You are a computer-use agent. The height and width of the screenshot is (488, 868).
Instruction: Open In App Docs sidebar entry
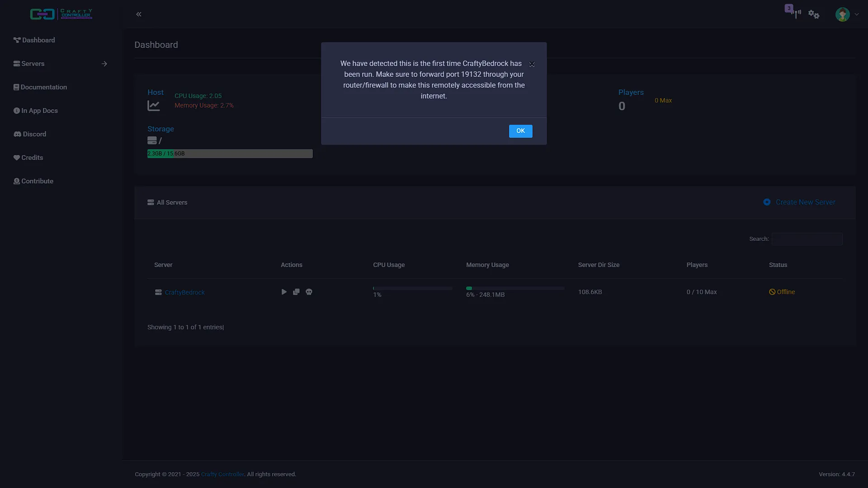[35, 111]
